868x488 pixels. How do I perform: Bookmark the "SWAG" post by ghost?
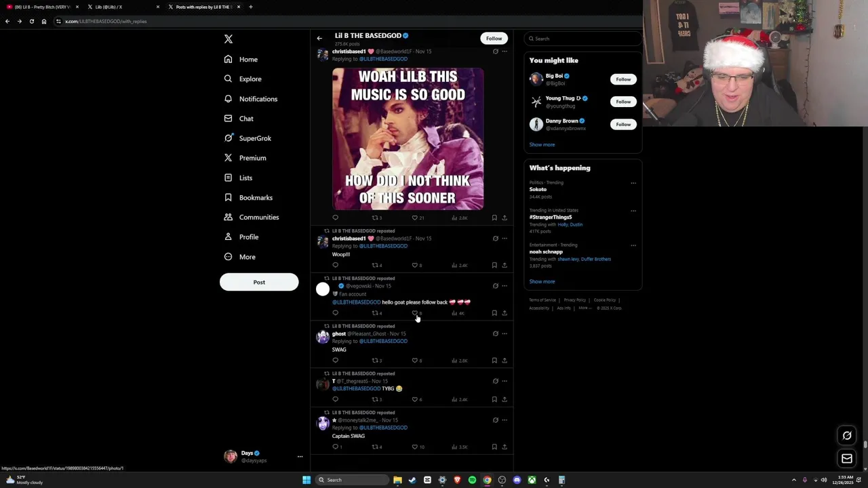[x=494, y=361]
